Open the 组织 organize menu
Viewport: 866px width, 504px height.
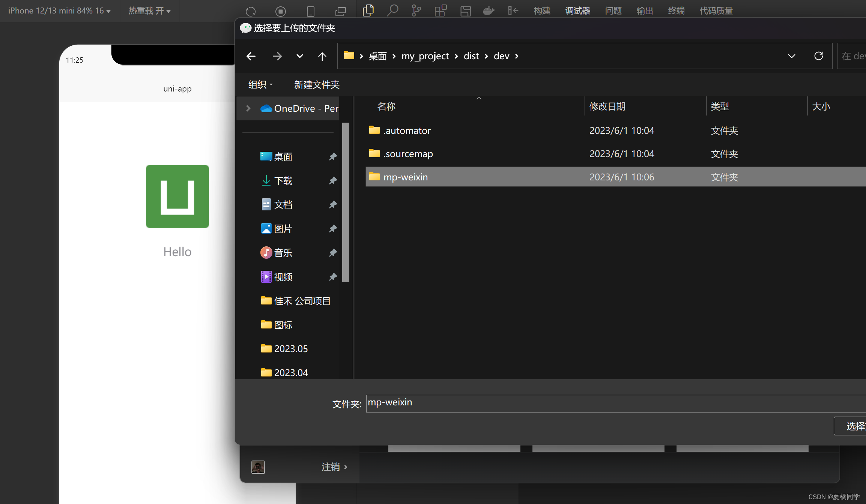260,85
